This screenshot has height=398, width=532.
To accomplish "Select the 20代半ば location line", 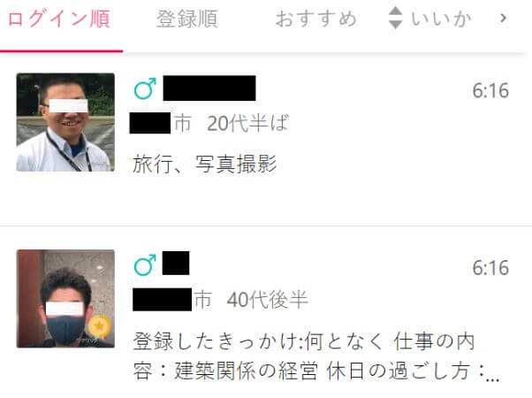I will click(209, 123).
